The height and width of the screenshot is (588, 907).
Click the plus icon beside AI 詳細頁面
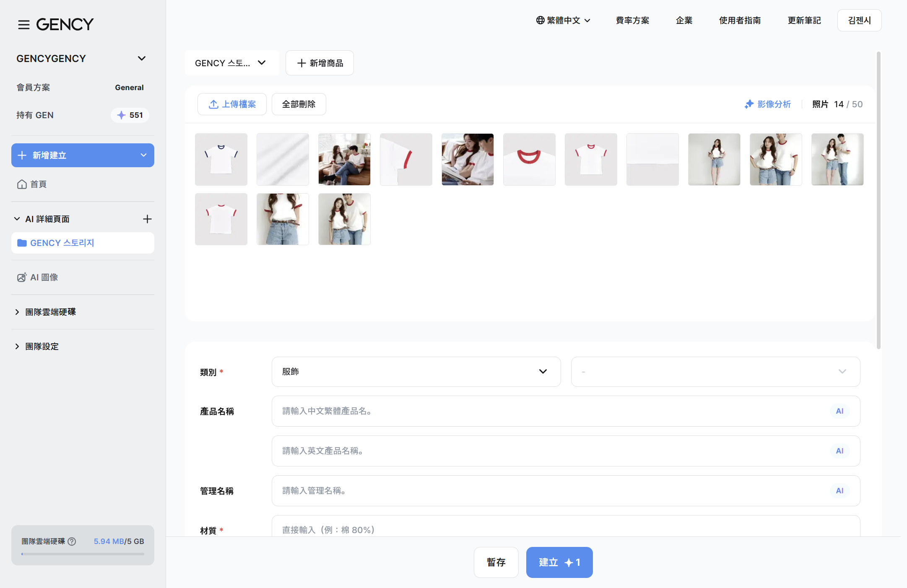pos(147,219)
